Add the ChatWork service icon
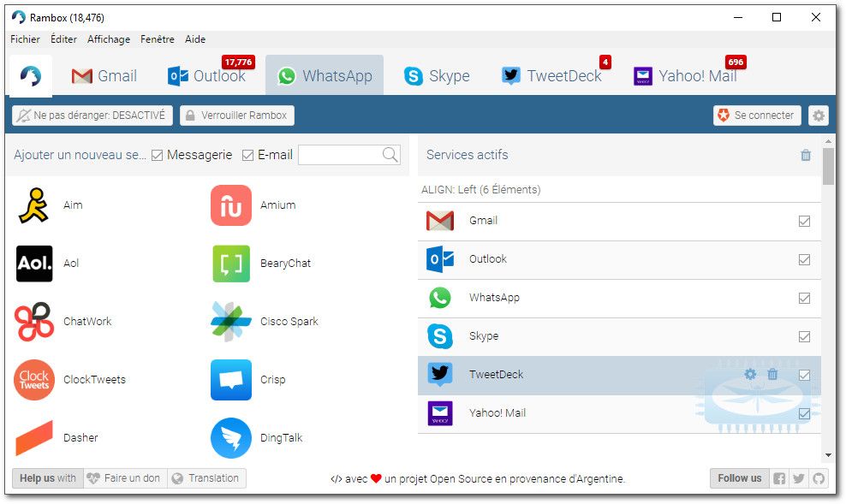 tap(34, 322)
